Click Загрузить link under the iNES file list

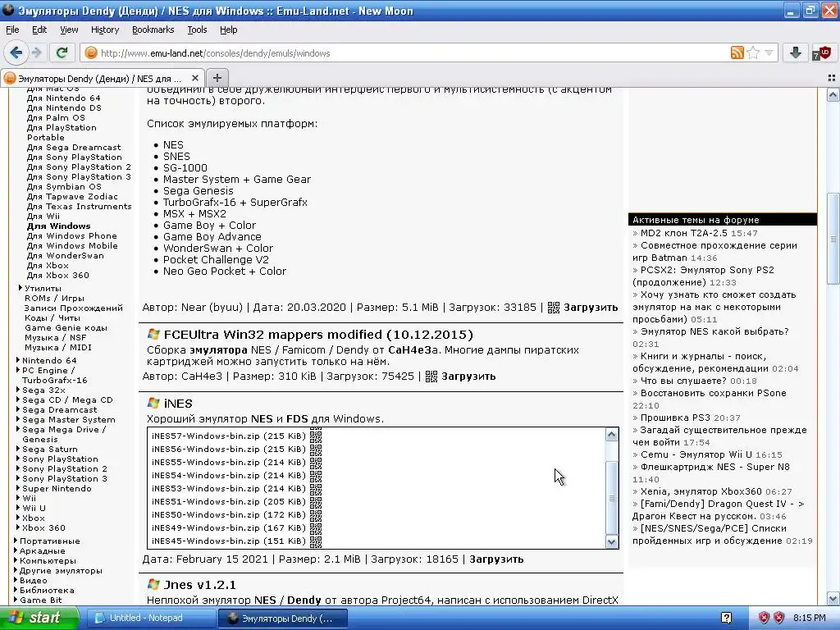click(x=496, y=559)
